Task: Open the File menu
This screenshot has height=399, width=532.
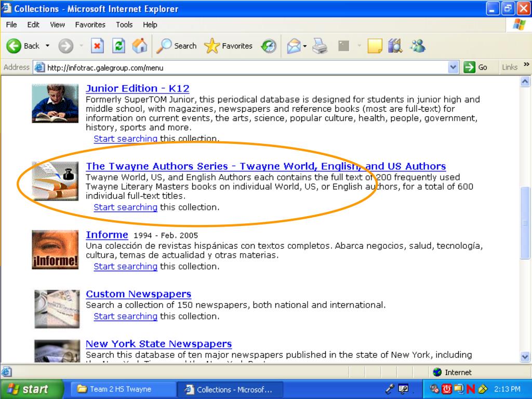Action: coord(11,25)
